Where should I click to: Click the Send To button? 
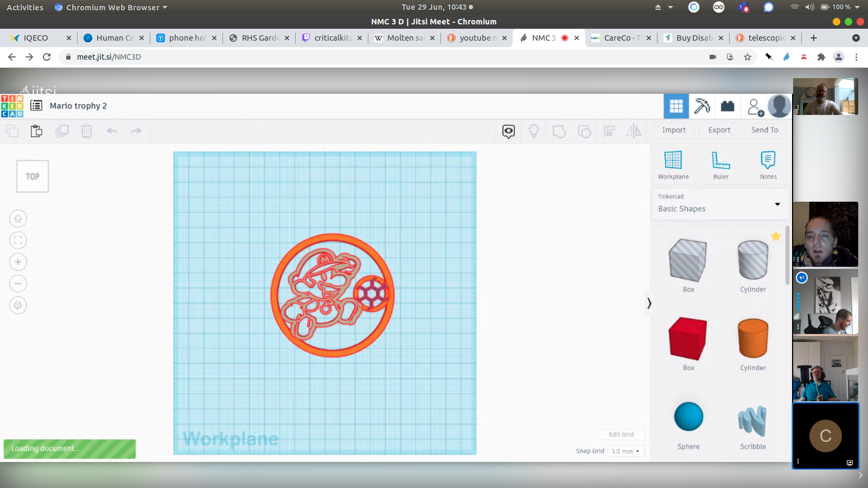tap(764, 130)
